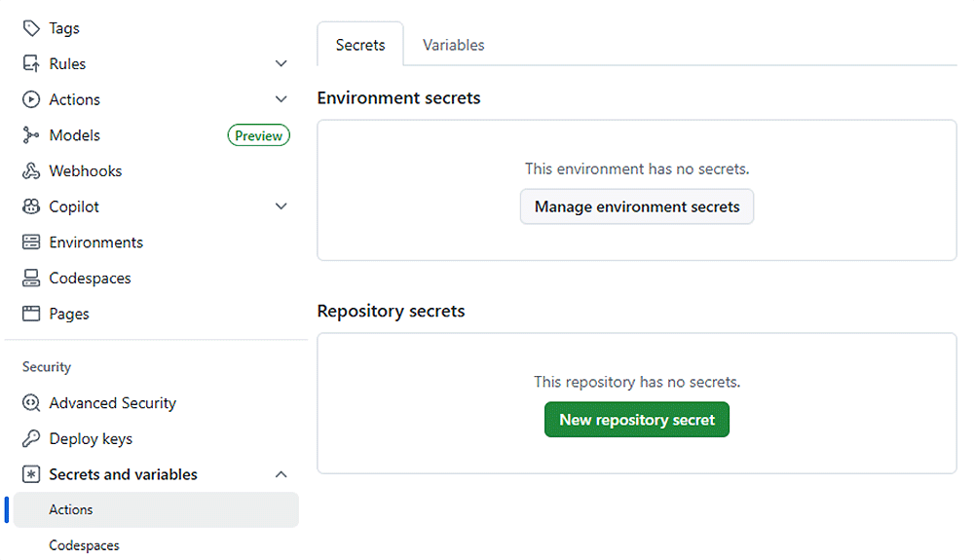Click the Environments icon

[x=31, y=243]
